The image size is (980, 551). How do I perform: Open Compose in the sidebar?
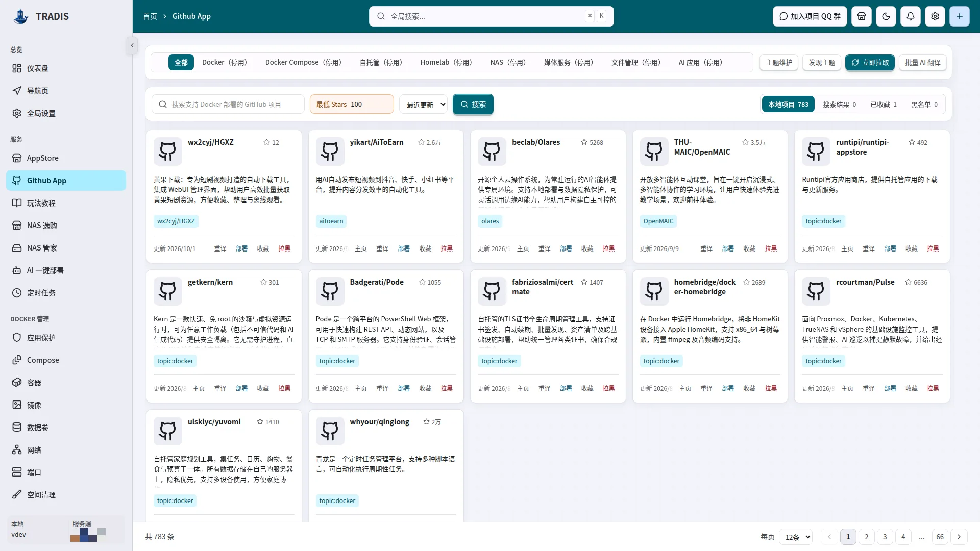click(66, 360)
